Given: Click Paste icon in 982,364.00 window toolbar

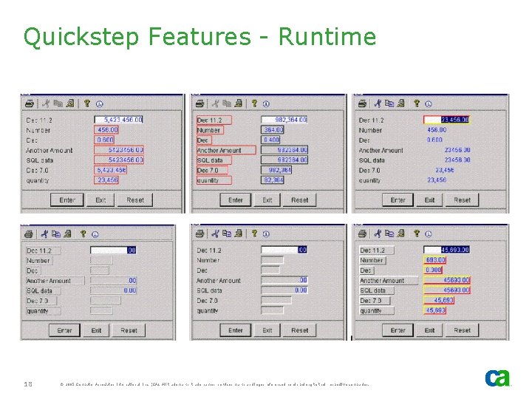Looking at the screenshot, I should [x=239, y=103].
